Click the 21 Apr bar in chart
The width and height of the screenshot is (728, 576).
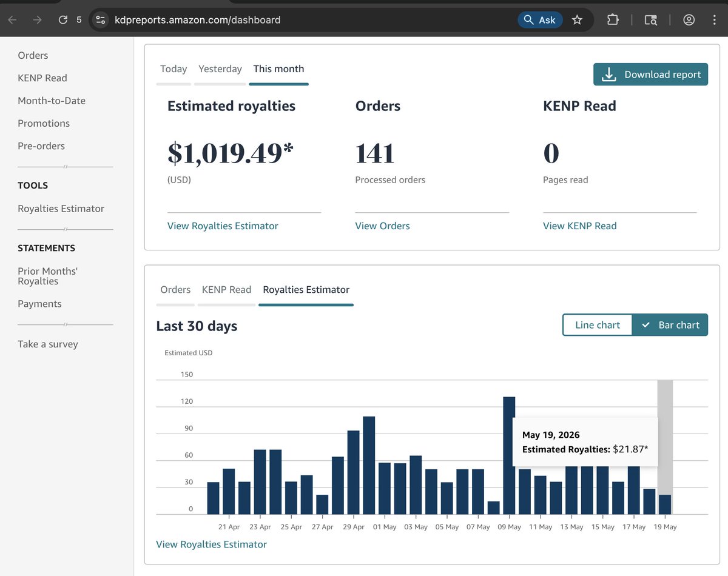tap(229, 491)
